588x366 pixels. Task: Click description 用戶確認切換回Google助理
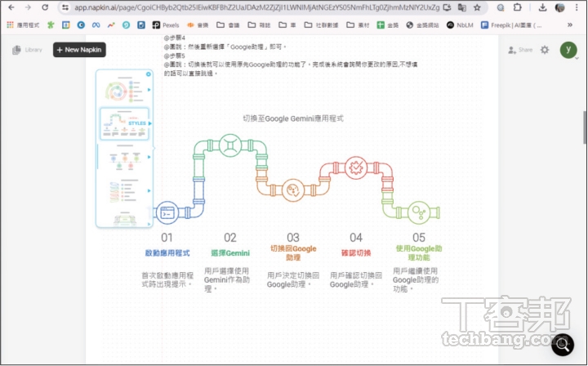[356, 280]
